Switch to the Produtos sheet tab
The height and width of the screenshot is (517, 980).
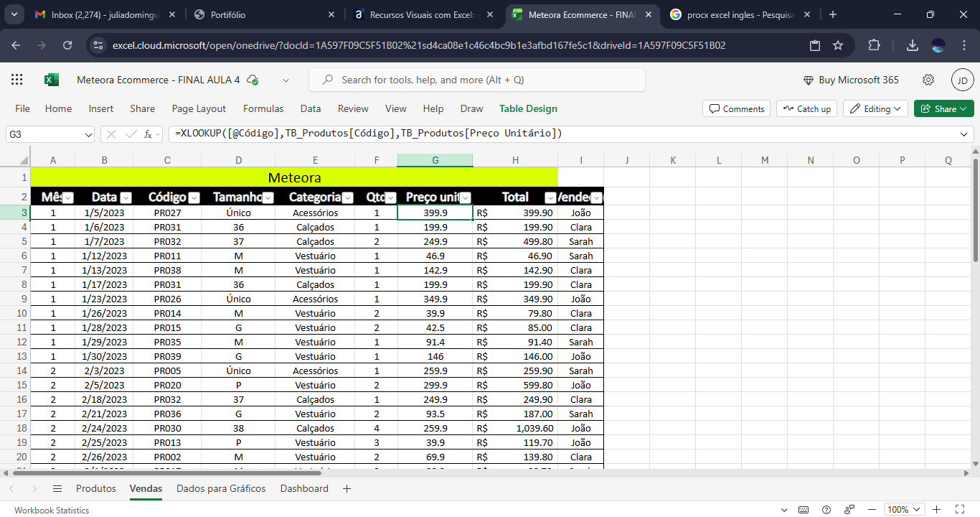click(96, 488)
